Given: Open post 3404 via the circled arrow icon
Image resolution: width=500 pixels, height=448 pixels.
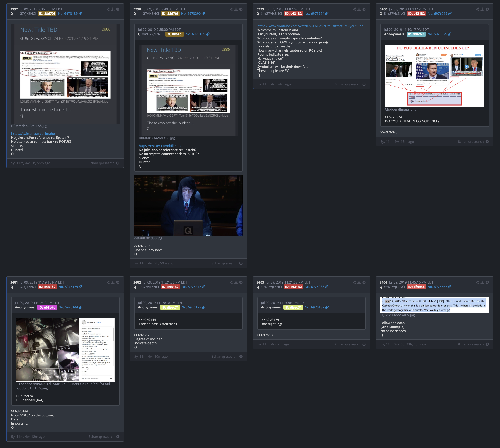Looking at the screenshot, I should (487, 282).
